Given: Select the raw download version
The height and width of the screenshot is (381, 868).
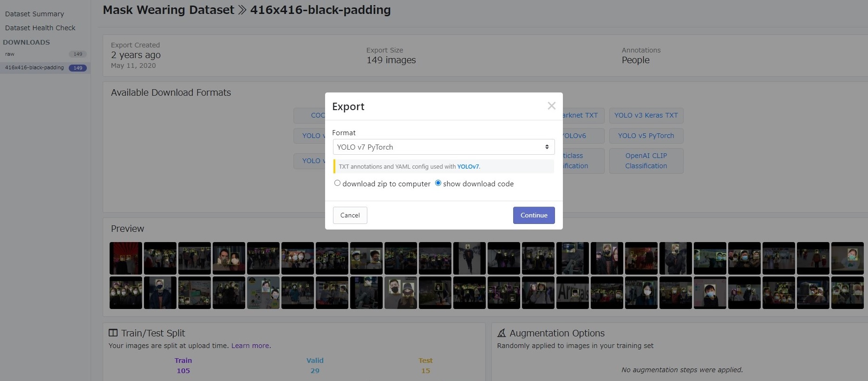Looking at the screenshot, I should pos(10,54).
